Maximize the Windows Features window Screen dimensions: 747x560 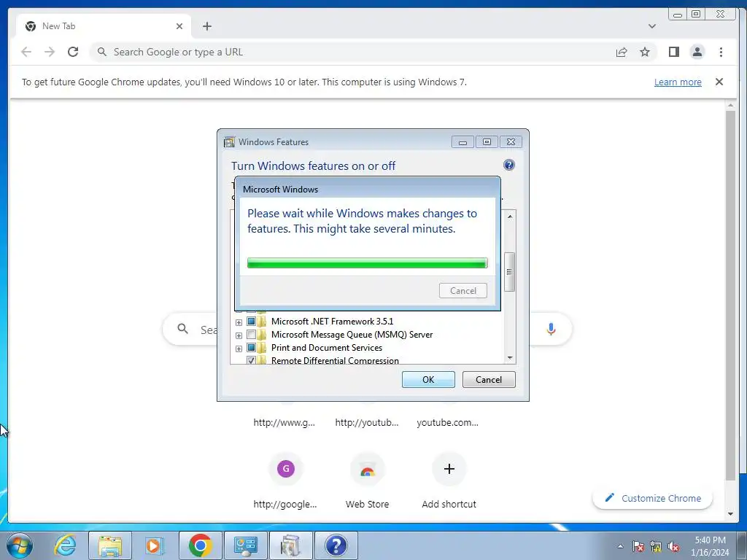[x=487, y=142]
